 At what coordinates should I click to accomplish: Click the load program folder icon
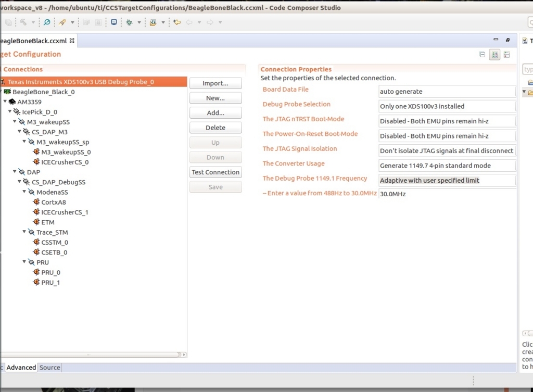click(153, 22)
